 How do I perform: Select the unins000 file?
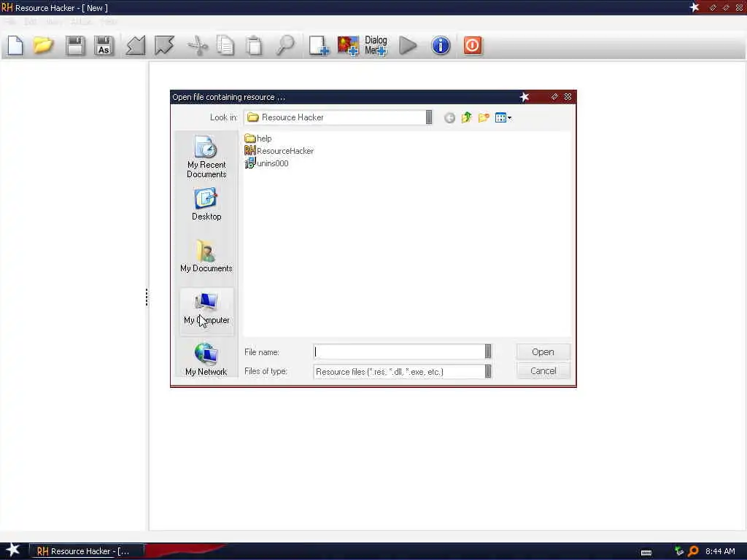coord(267,163)
